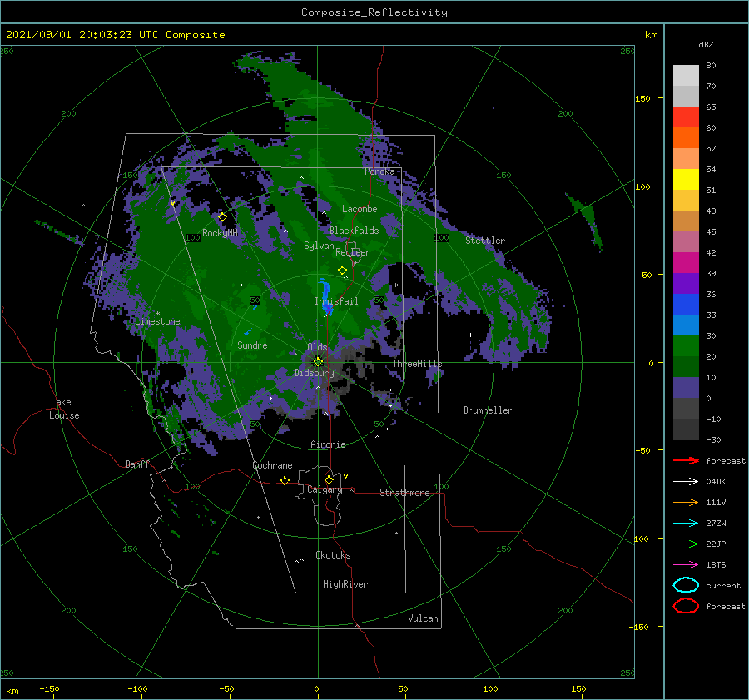Click the -30 dBZ value in the legend
This screenshot has width=749, height=700.
click(x=713, y=440)
